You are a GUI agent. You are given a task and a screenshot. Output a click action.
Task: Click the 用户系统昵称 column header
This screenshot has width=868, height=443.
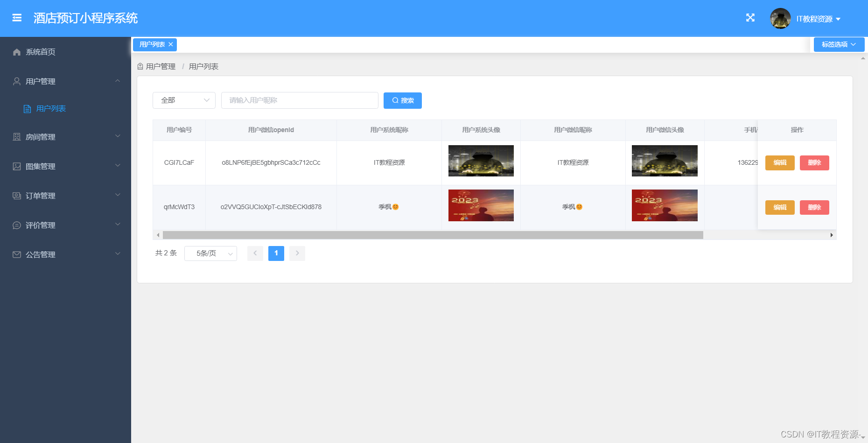[389, 130]
